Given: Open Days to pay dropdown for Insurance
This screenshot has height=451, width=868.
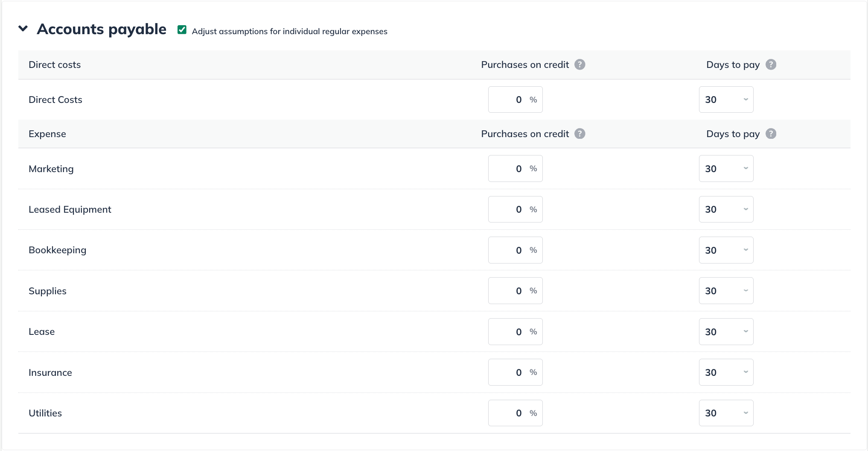Looking at the screenshot, I should click(726, 372).
